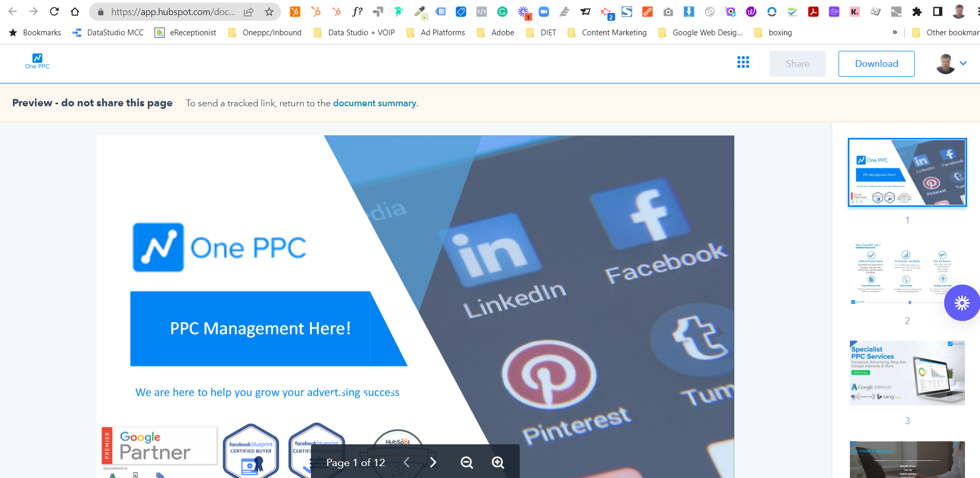Go to next page with right arrow
980x478 pixels.
(433, 462)
